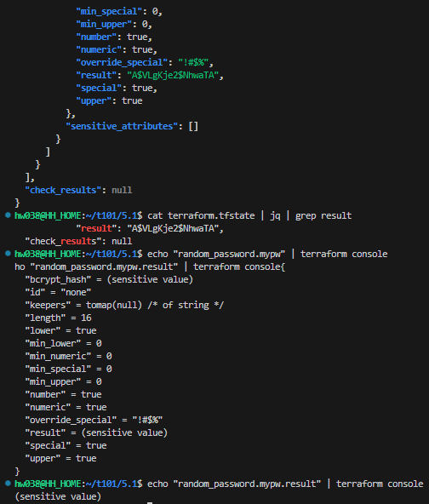429x504 pixels.
Task: Click the green "!#$%" override_special JSON value
Action: (x=193, y=62)
